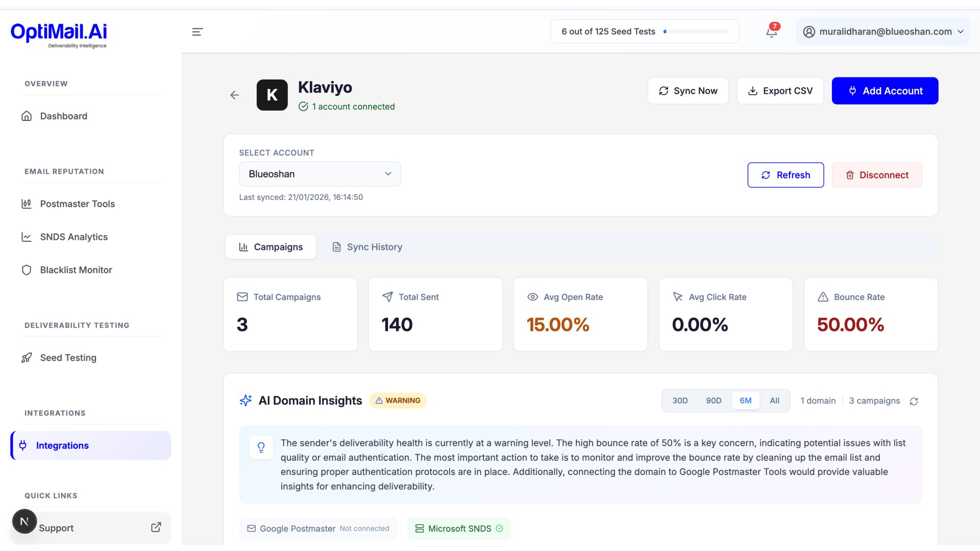Open the muralidharan@blueoshan.com user menu
The height and width of the screenshot is (551, 980).
tap(884, 32)
